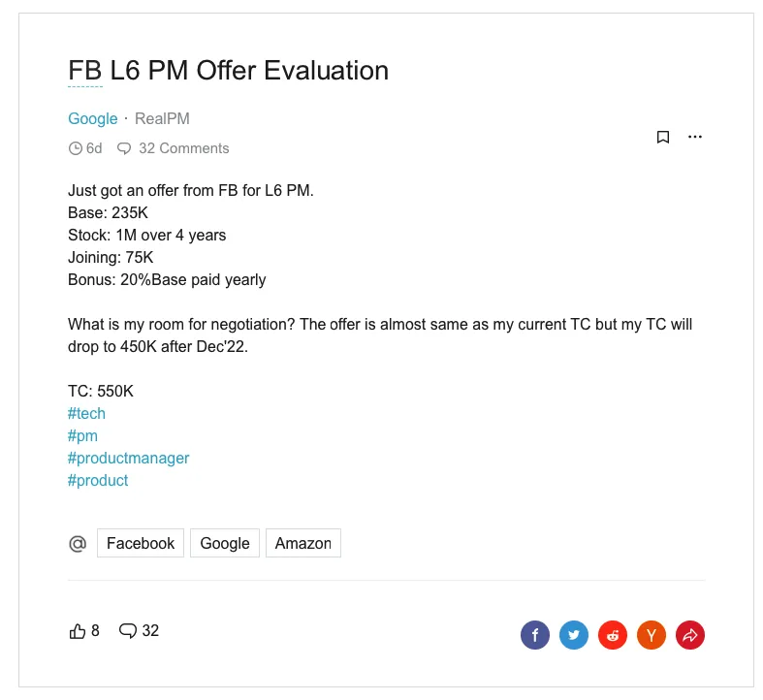The image size is (763, 700).
Task: Click the post title FB L6 PM Offer Evaluation
Action: (228, 71)
